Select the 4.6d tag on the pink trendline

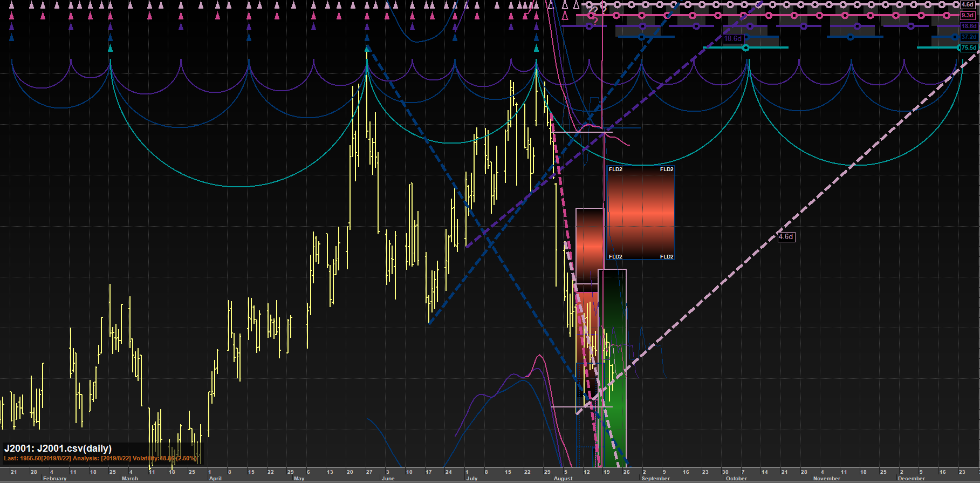(x=786, y=237)
